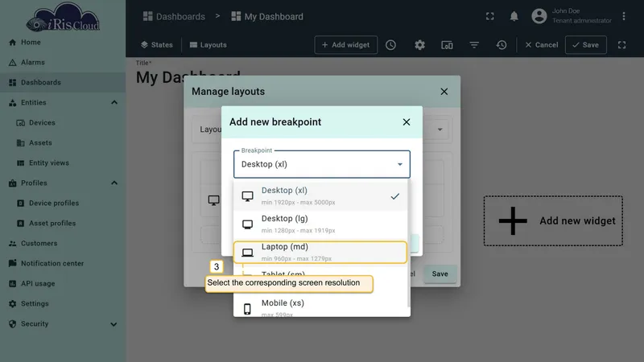The image size is (644, 362).
Task: Select Desktop (lg) breakpoint option
Action: click(320, 224)
